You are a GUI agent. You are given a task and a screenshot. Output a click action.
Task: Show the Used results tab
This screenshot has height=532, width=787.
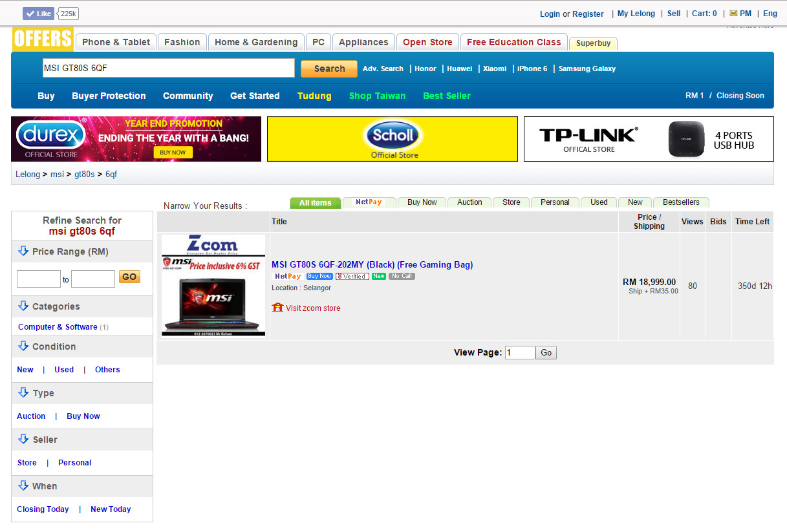pos(599,202)
